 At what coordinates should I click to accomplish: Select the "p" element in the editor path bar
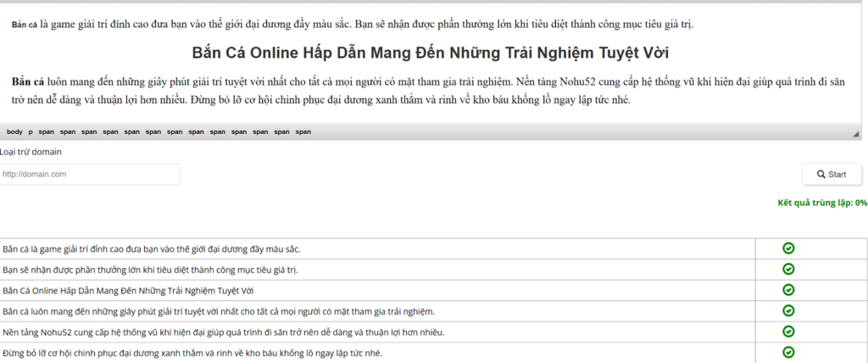(x=31, y=131)
